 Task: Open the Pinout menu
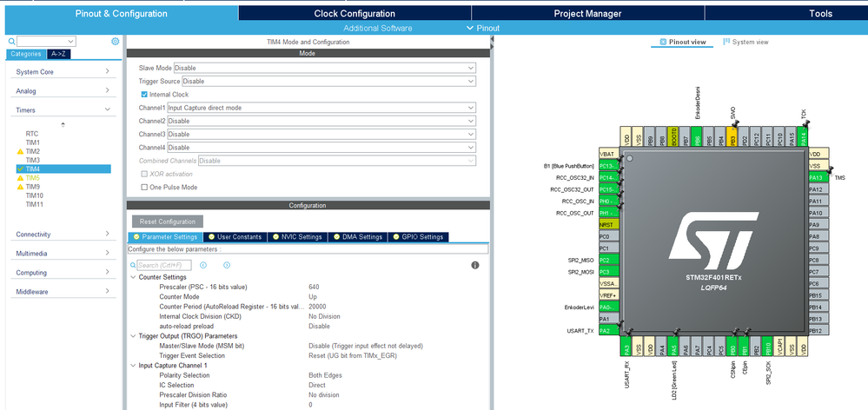pos(483,28)
